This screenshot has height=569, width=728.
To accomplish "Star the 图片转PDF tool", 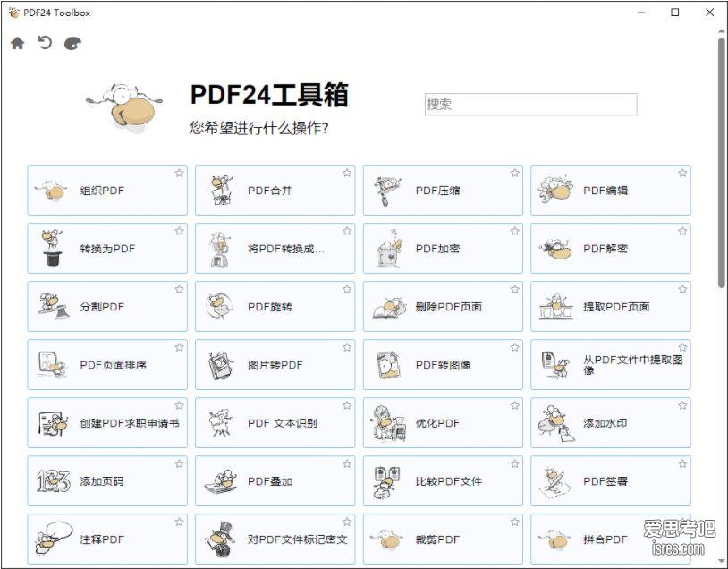I will coord(347,347).
